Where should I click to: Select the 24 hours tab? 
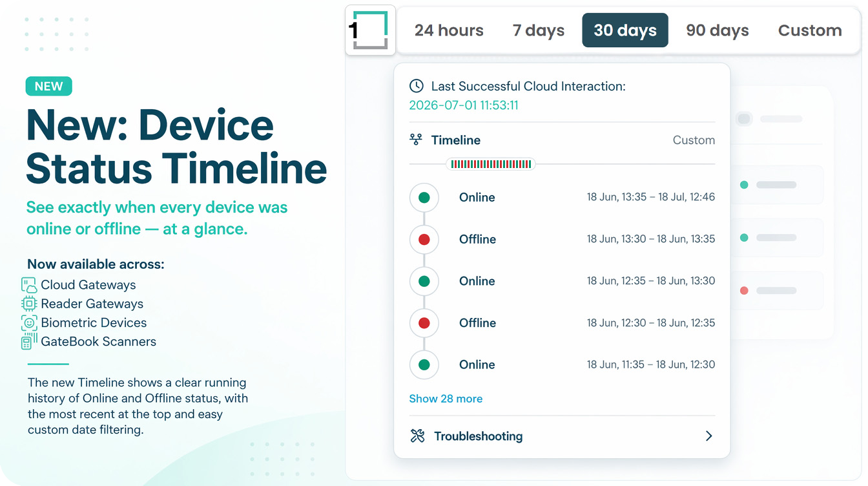449,30
